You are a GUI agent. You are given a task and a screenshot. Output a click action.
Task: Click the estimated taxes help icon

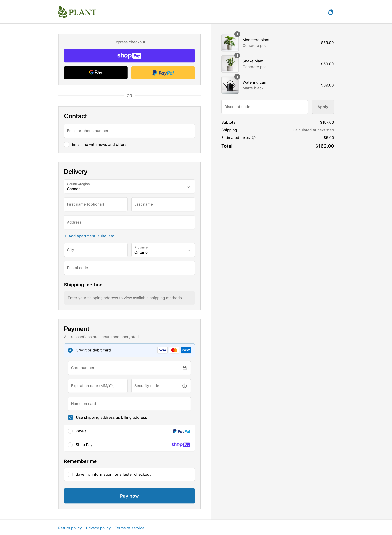coord(254,138)
